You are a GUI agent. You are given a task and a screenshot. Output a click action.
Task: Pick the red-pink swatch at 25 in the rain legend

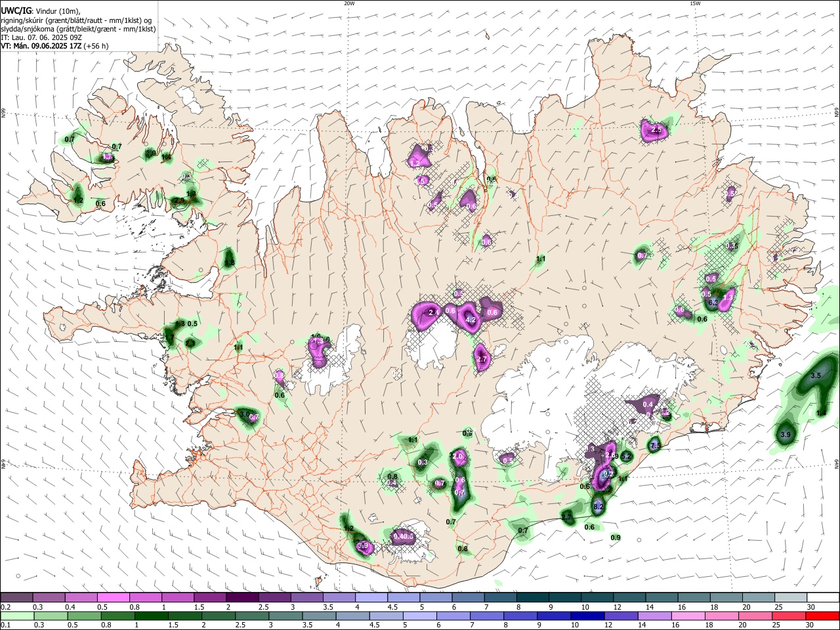click(789, 616)
